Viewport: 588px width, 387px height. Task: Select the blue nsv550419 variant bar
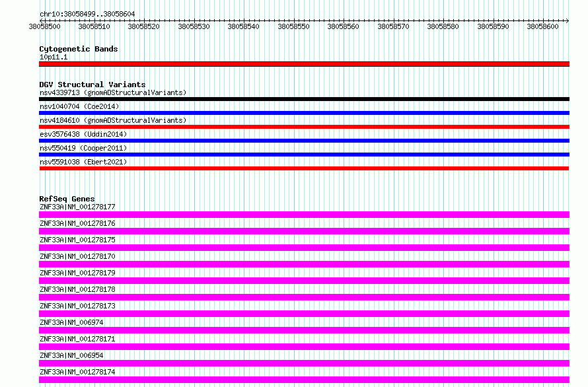point(304,155)
